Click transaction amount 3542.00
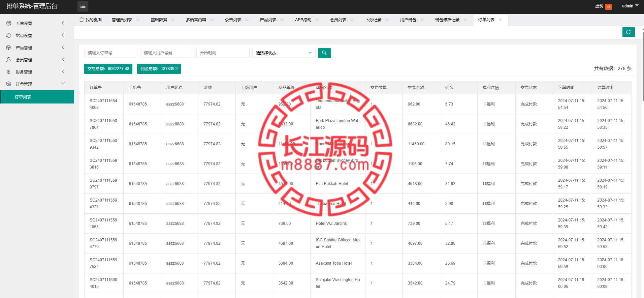This screenshot has width=644, height=298. [415, 283]
